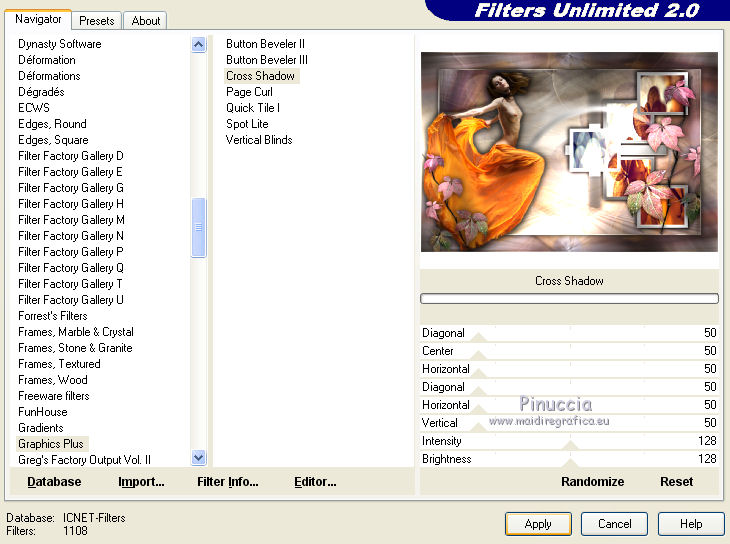This screenshot has height=544, width=730.
Task: Select Filter Factory Gallery E
Action: click(x=70, y=172)
